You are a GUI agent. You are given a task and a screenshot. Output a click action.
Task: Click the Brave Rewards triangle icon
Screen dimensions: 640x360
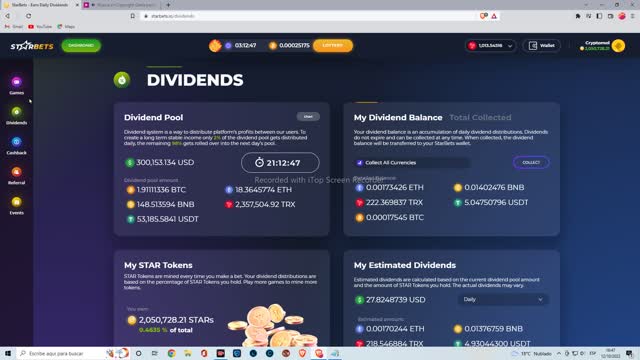tap(494, 16)
